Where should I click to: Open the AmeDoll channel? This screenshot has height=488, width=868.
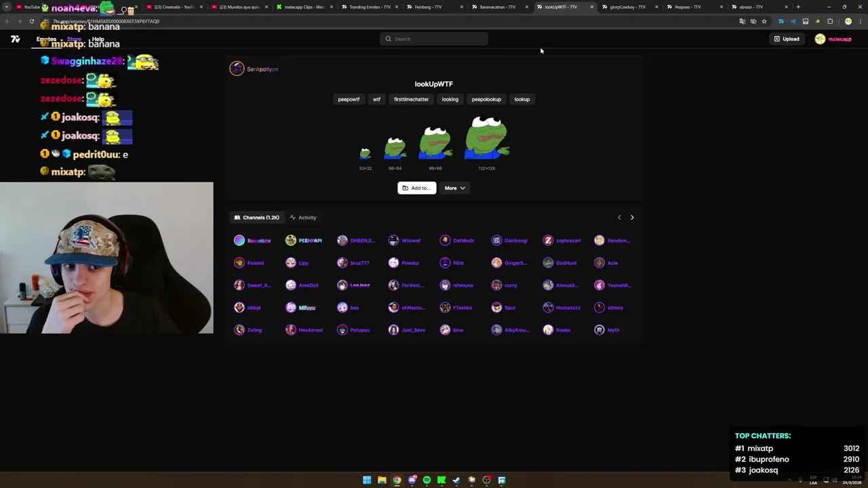(302, 285)
